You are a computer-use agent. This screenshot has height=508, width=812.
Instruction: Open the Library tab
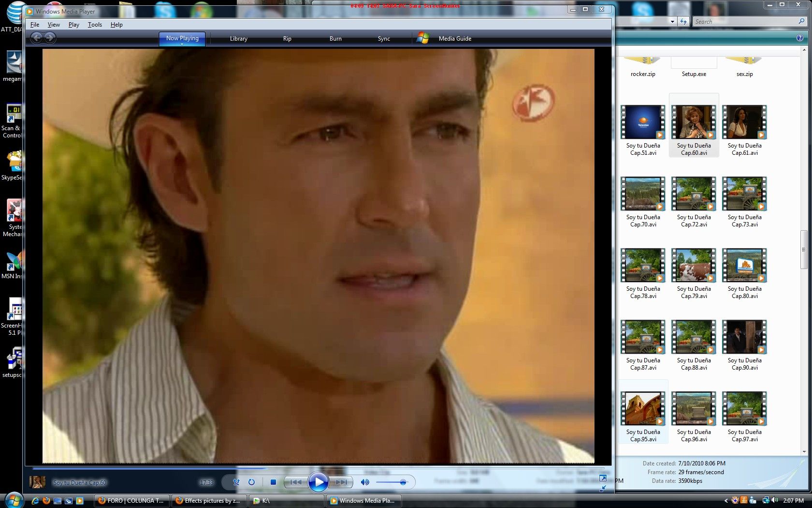click(238, 39)
